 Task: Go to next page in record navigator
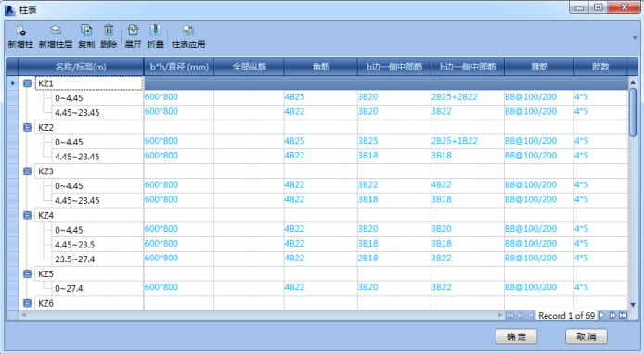tap(612, 315)
